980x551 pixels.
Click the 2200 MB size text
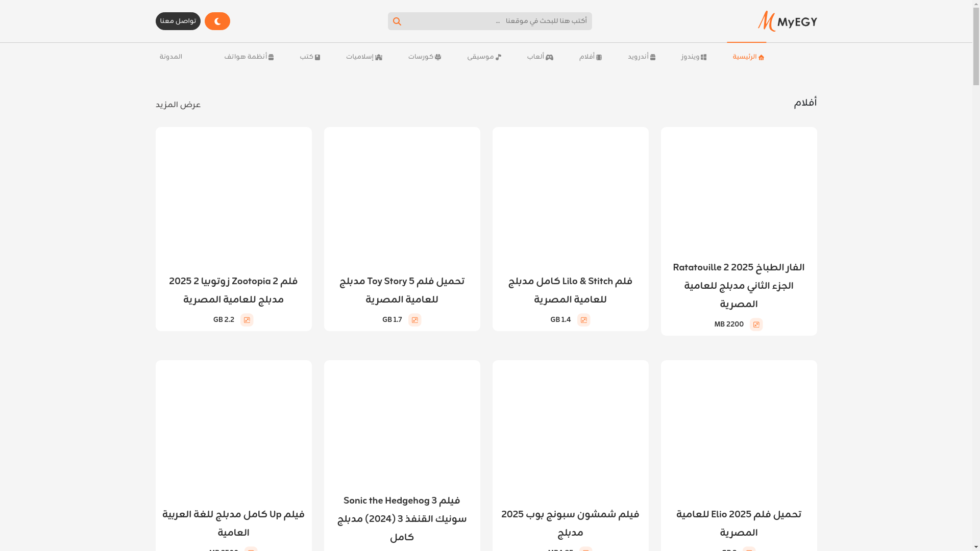729,324
